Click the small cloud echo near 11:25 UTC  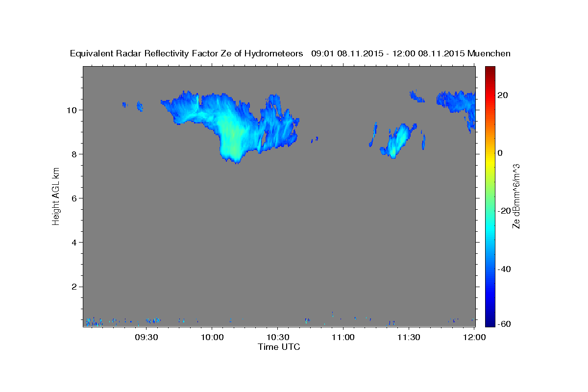point(398,141)
